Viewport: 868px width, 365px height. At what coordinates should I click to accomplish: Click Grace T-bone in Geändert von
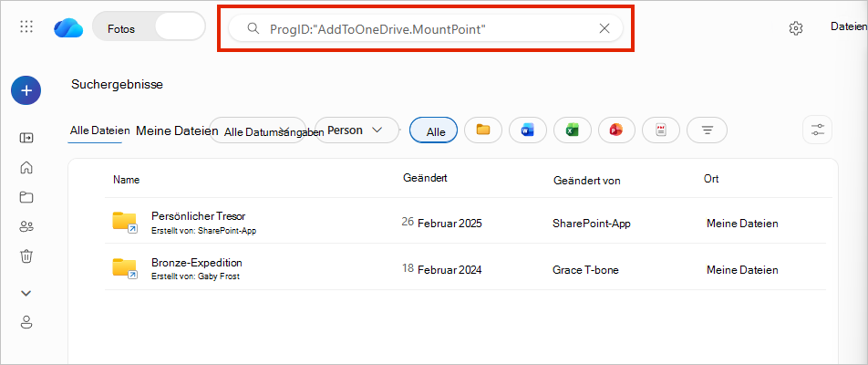[585, 270]
